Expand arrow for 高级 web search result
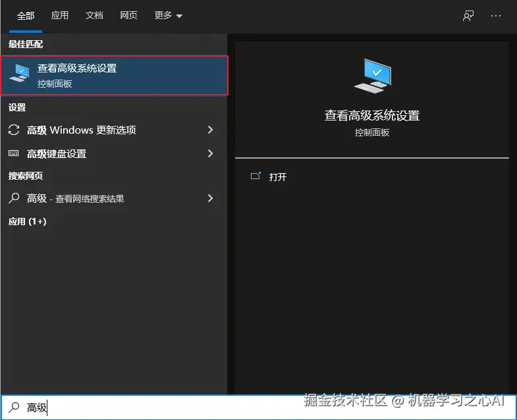This screenshot has width=517, height=420. tap(210, 198)
